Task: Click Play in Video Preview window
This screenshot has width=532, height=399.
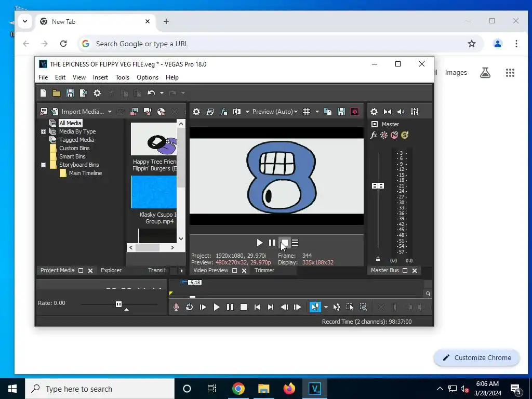Action: [x=260, y=243]
